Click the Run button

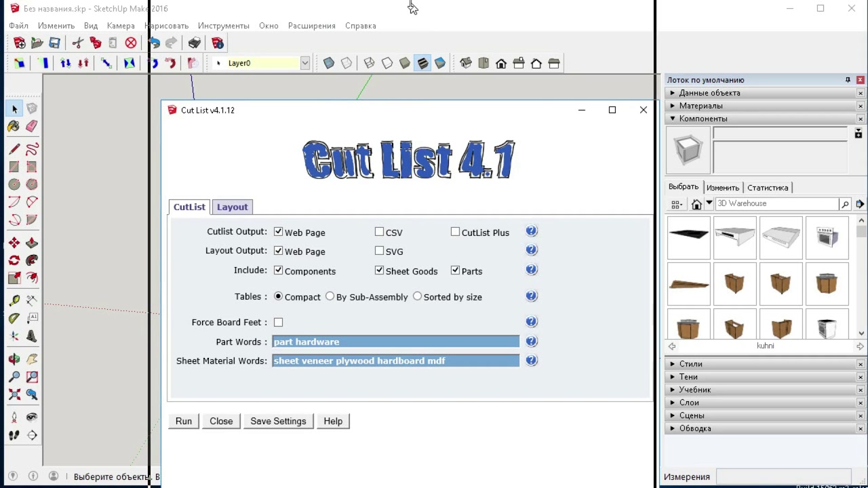[184, 421]
